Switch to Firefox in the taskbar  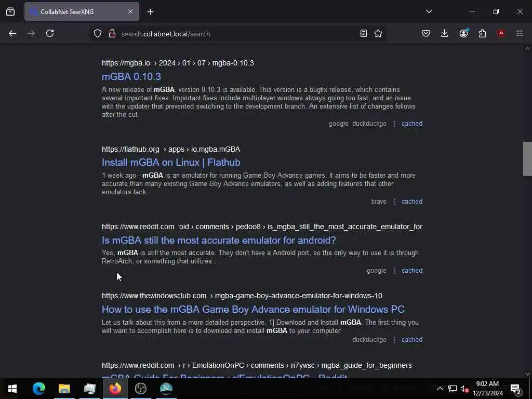[115, 389]
